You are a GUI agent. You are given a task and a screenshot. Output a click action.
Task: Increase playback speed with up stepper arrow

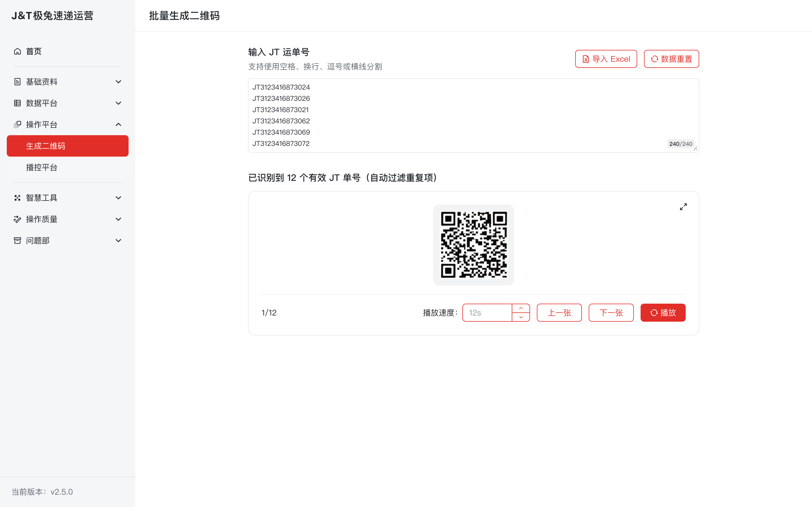[x=521, y=308]
